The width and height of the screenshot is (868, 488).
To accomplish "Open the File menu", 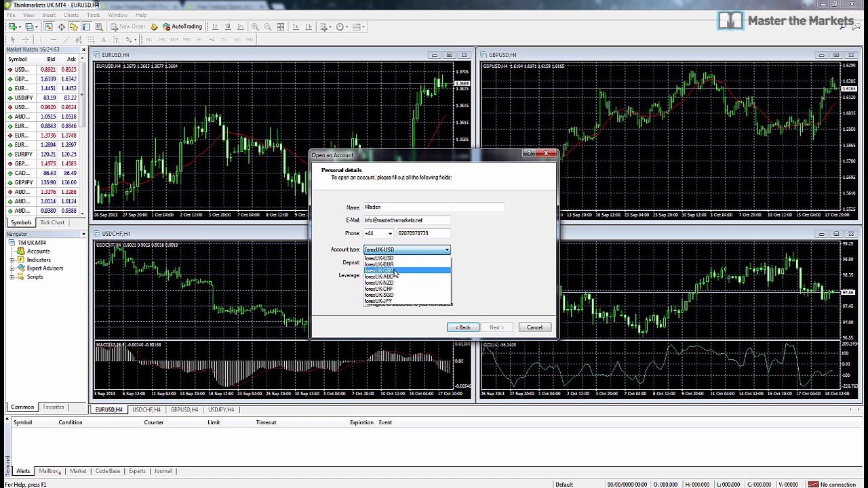I will click(x=11, y=15).
